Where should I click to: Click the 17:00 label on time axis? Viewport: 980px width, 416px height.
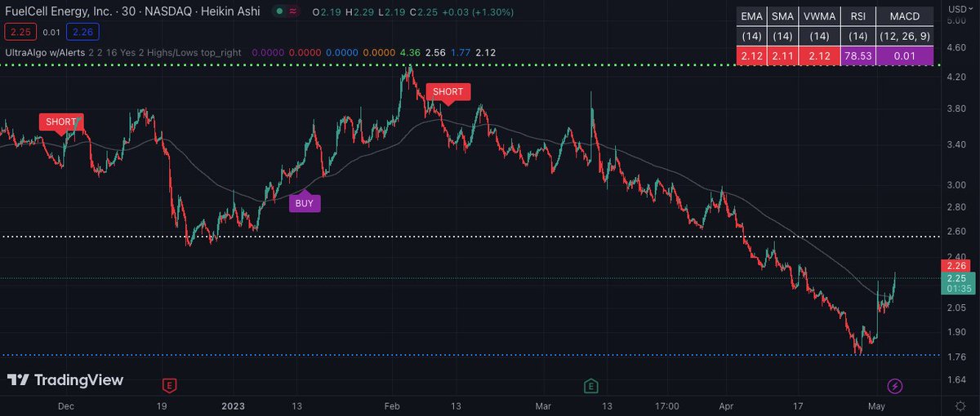click(667, 405)
